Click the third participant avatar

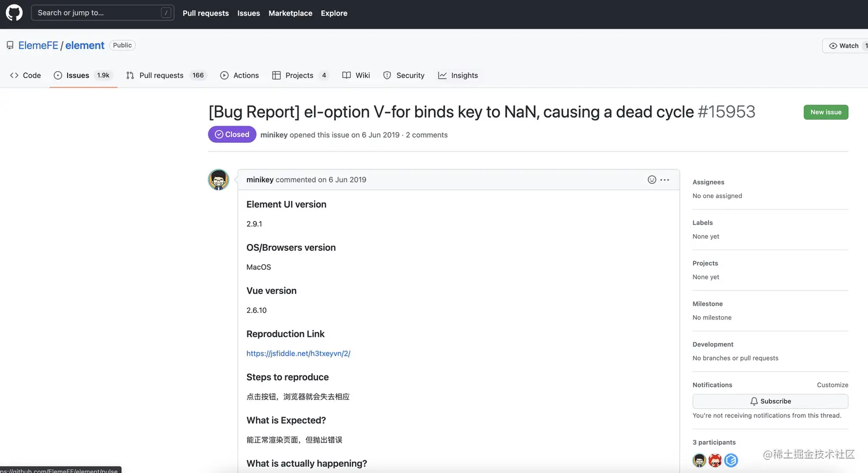coord(731,460)
